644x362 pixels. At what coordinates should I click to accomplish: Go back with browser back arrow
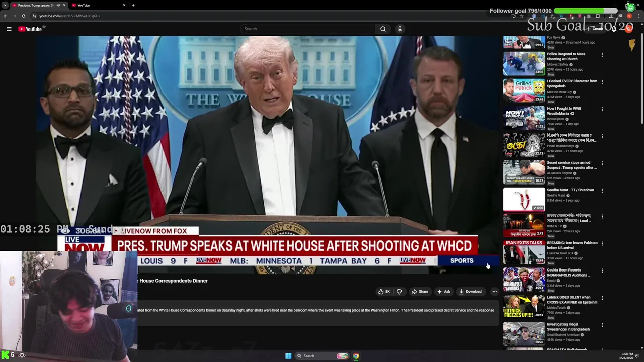[x=6, y=16]
